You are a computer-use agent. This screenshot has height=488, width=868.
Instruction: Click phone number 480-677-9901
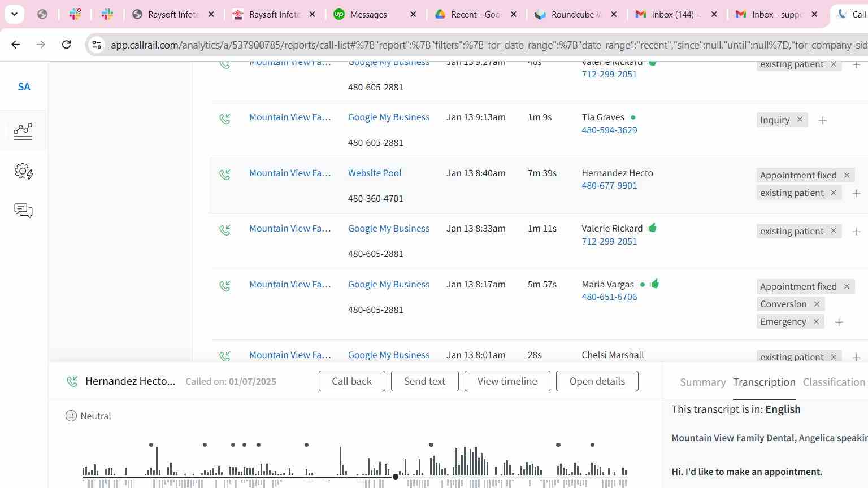(x=609, y=186)
